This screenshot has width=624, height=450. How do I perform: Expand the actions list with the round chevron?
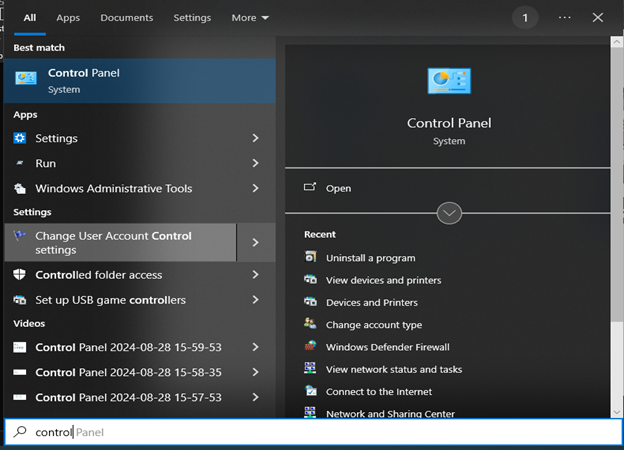click(449, 213)
